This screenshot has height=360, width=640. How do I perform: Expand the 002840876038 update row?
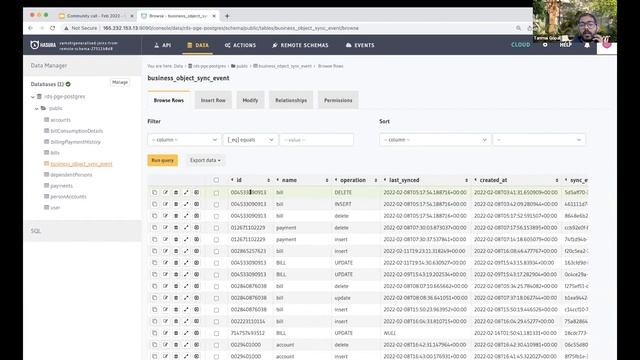186,298
